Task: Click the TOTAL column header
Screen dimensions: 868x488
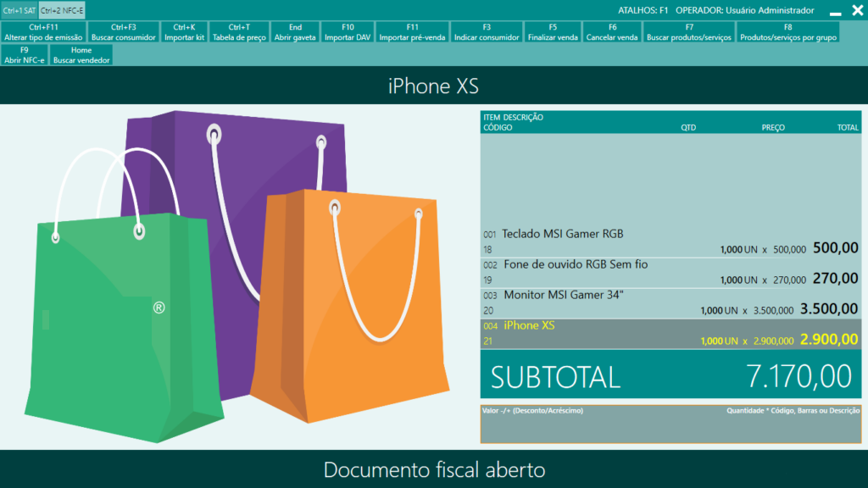Action: [x=848, y=128]
